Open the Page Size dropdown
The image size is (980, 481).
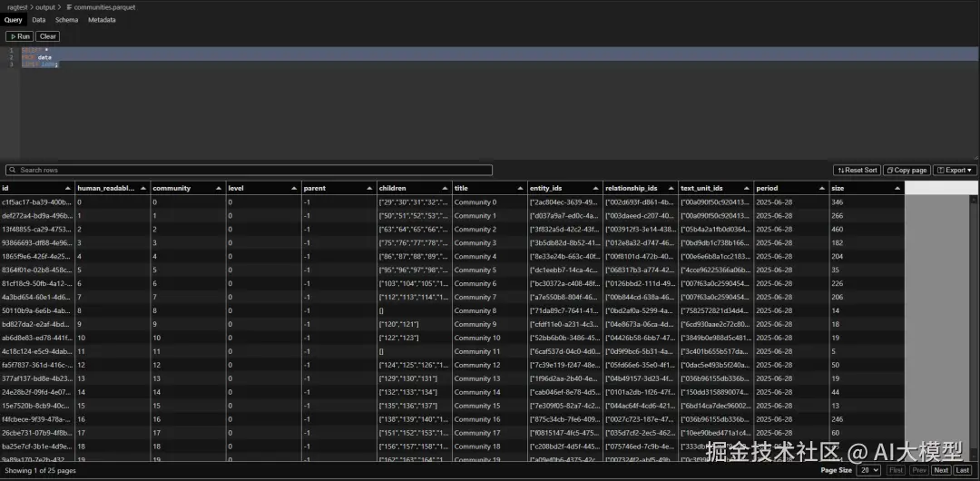click(x=869, y=470)
